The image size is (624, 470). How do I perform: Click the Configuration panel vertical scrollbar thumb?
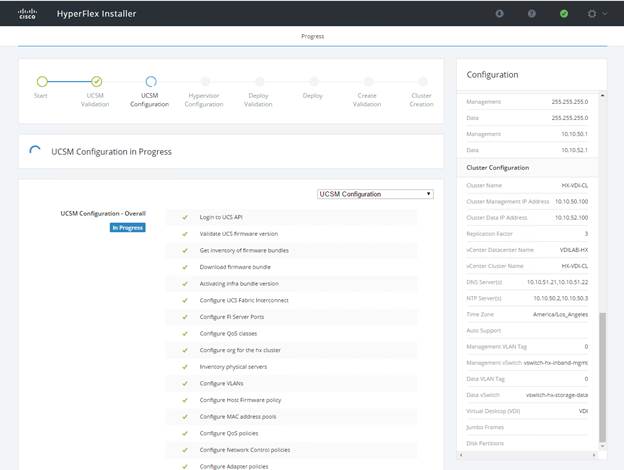pos(603,377)
